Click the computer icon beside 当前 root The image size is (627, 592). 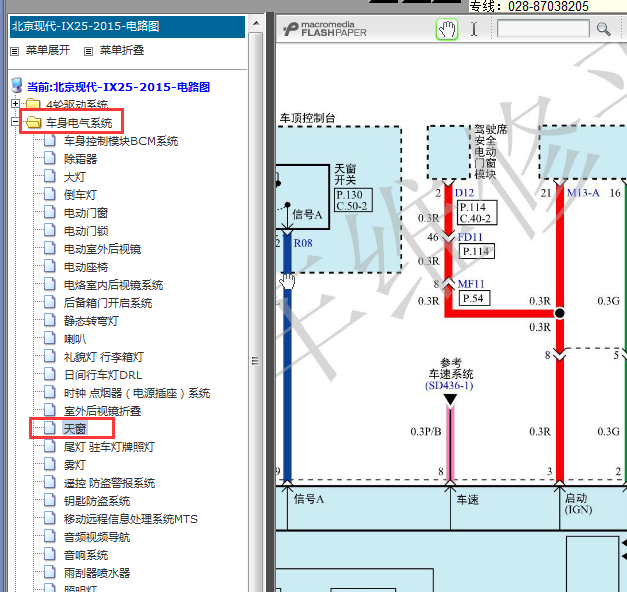[x=17, y=85]
